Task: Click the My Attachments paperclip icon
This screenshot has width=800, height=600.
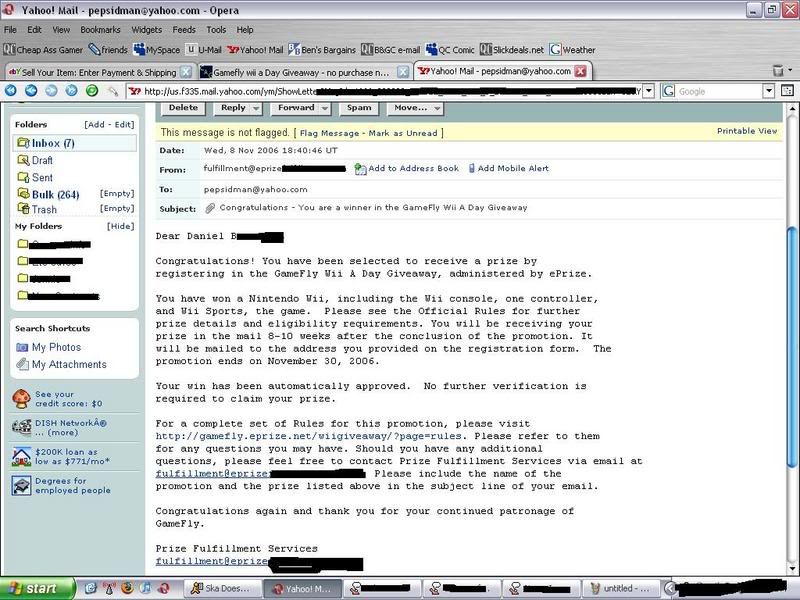Action: click(x=22, y=364)
